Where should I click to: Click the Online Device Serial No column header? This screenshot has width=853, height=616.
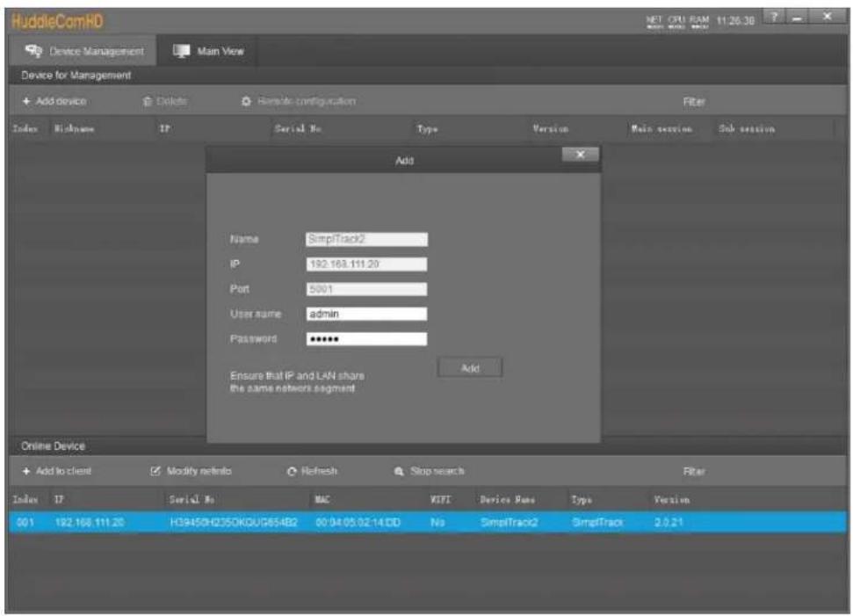[192, 499]
